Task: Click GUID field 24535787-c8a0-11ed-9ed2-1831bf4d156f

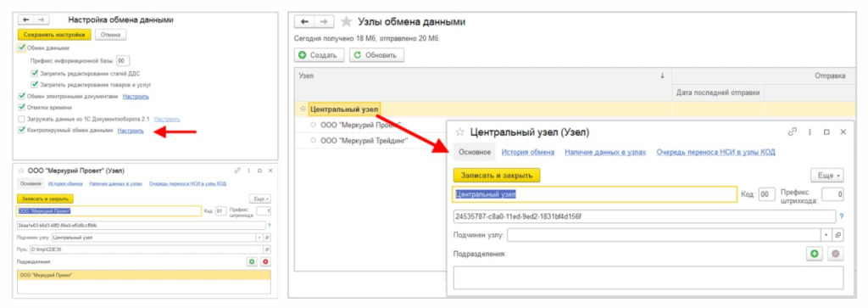Action: 644,216
